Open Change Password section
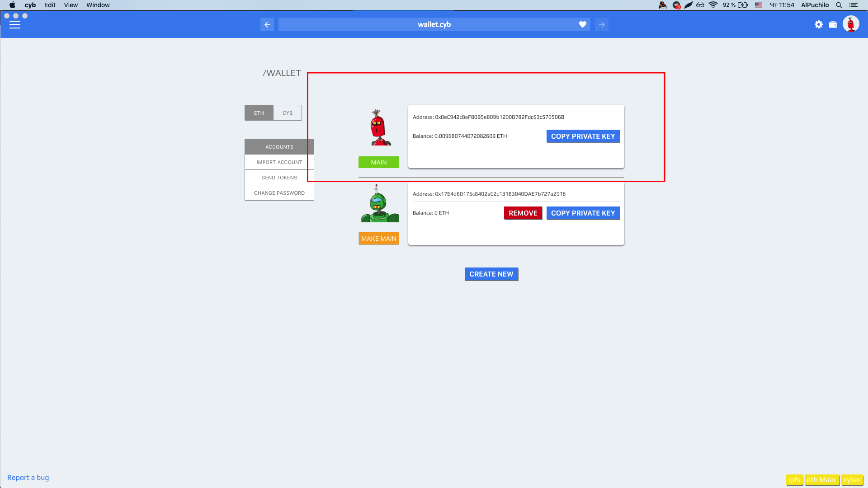868x488 pixels. click(279, 193)
